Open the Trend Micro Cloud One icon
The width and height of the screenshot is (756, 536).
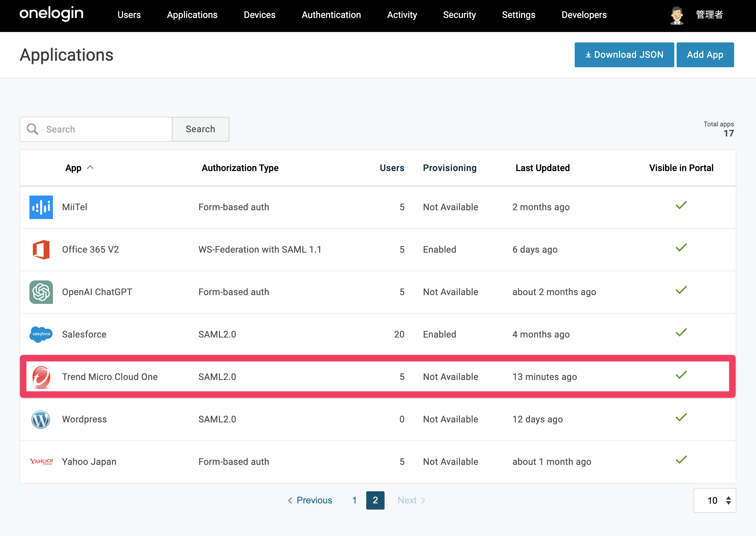[41, 377]
